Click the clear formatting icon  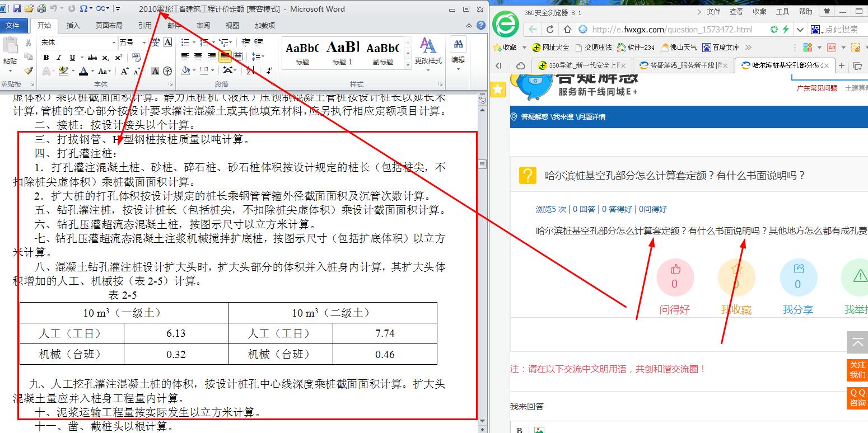pos(136,58)
